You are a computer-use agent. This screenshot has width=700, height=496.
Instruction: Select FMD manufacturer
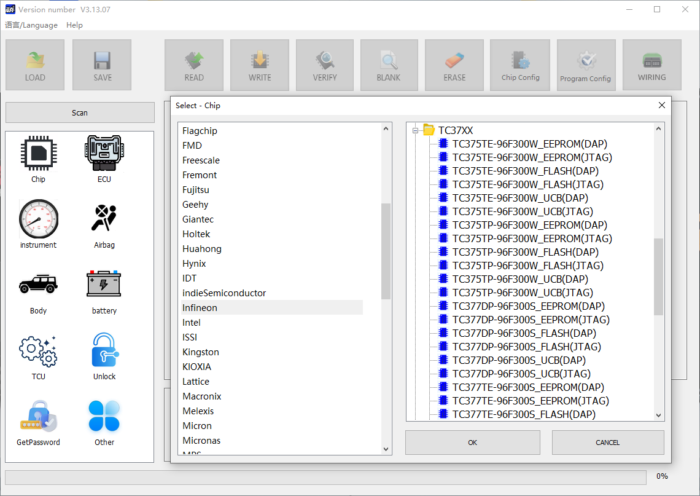(x=192, y=146)
